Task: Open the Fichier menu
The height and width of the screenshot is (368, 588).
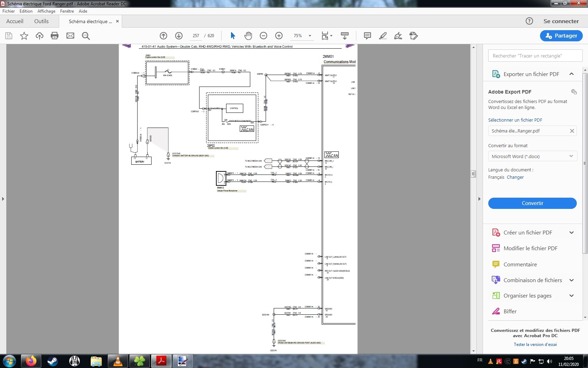Action: point(8,11)
